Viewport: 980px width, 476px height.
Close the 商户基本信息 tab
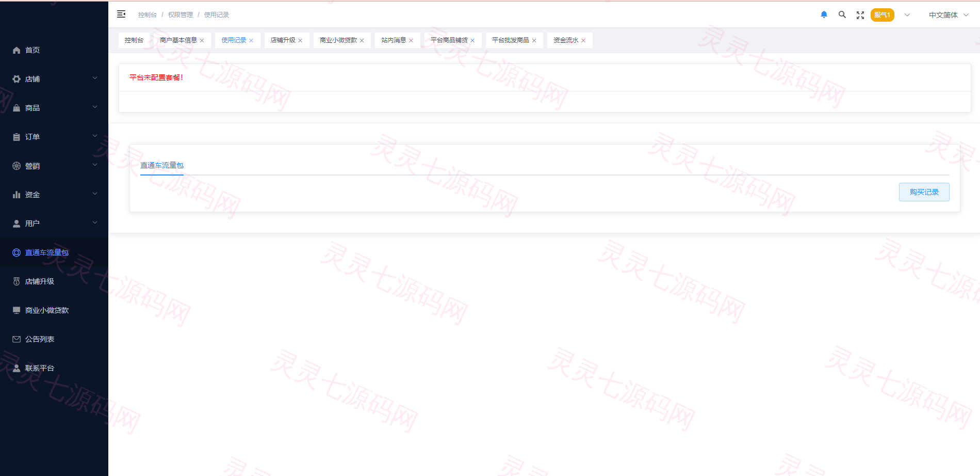(x=202, y=41)
